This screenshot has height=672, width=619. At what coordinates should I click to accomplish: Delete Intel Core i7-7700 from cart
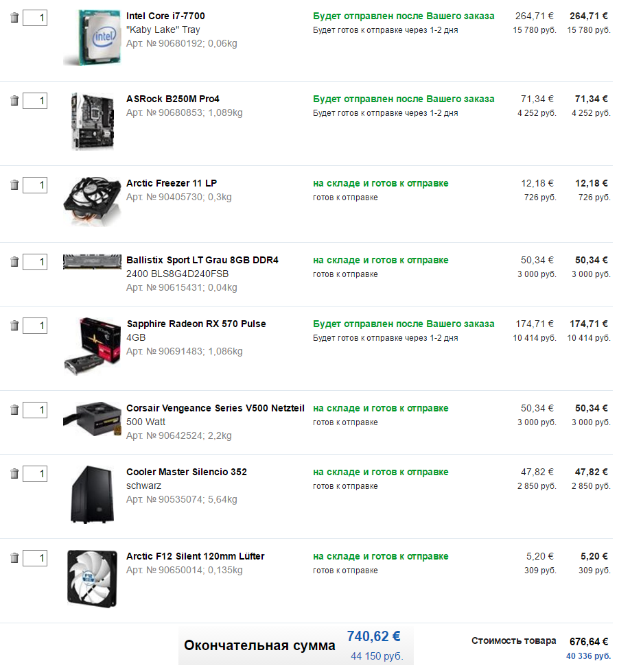coord(14,18)
